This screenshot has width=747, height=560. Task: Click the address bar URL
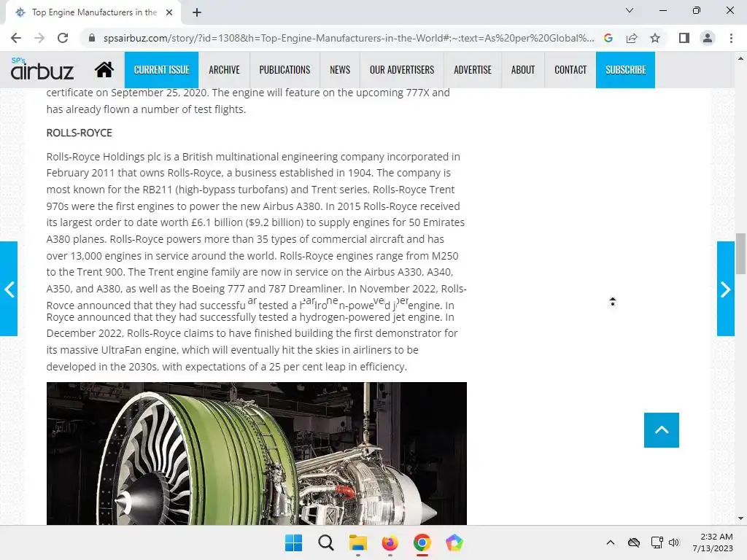pos(348,38)
